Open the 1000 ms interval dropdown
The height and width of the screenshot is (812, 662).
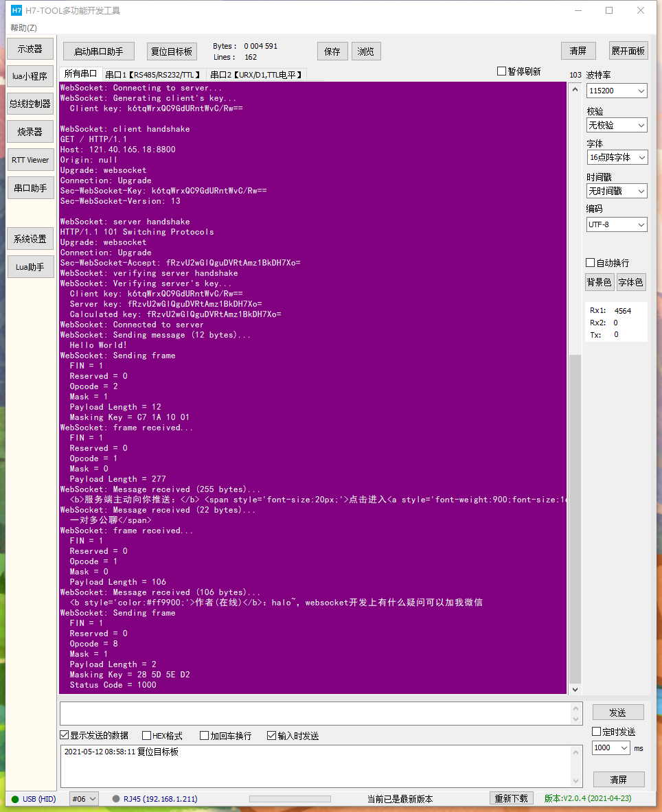click(x=611, y=747)
